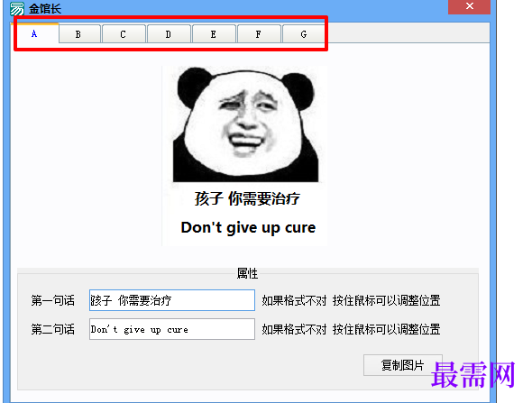Click the 第二句话 label
This screenshot has height=403, width=532.
tap(52, 329)
